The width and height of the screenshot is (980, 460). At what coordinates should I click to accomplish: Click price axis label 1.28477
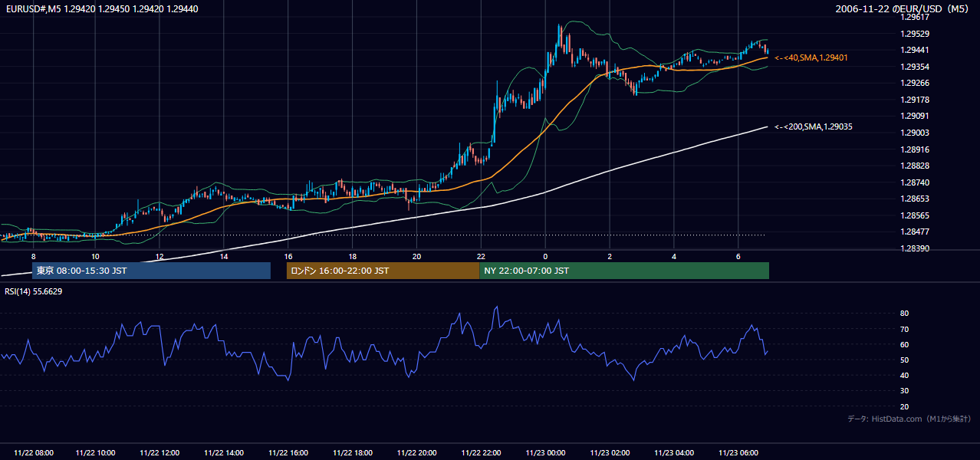coord(915,232)
